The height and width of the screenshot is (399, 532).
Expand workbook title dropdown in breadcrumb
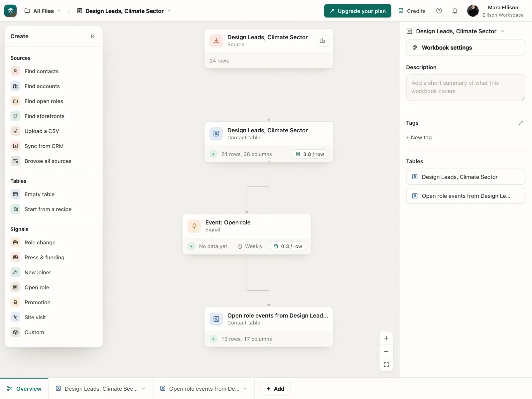(x=169, y=11)
